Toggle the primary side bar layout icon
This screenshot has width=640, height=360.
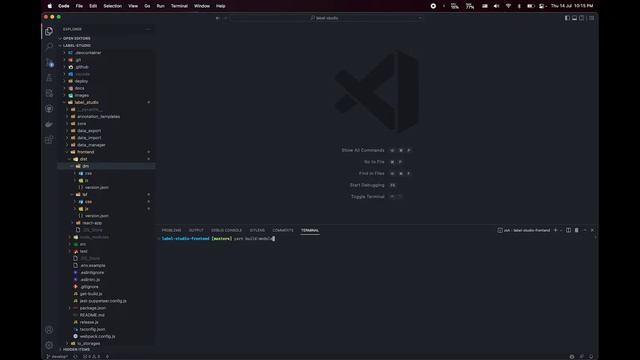(x=567, y=18)
